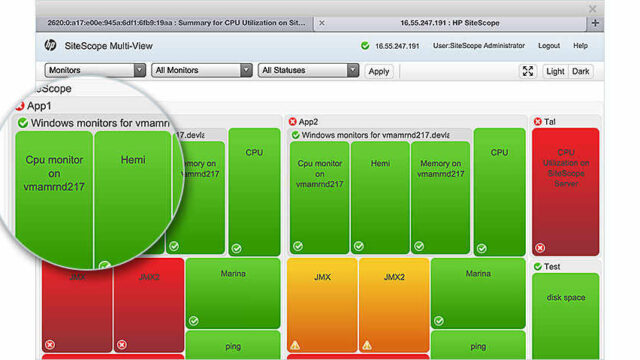Open the App2 Marina tile
Viewport: 640px width, 360px height.
(478, 293)
